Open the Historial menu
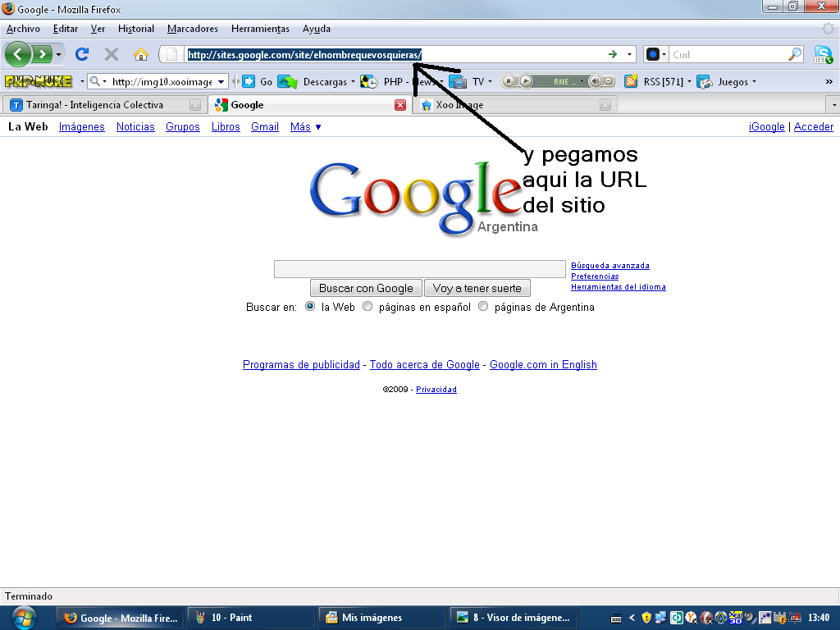The image size is (840, 630). point(136,29)
